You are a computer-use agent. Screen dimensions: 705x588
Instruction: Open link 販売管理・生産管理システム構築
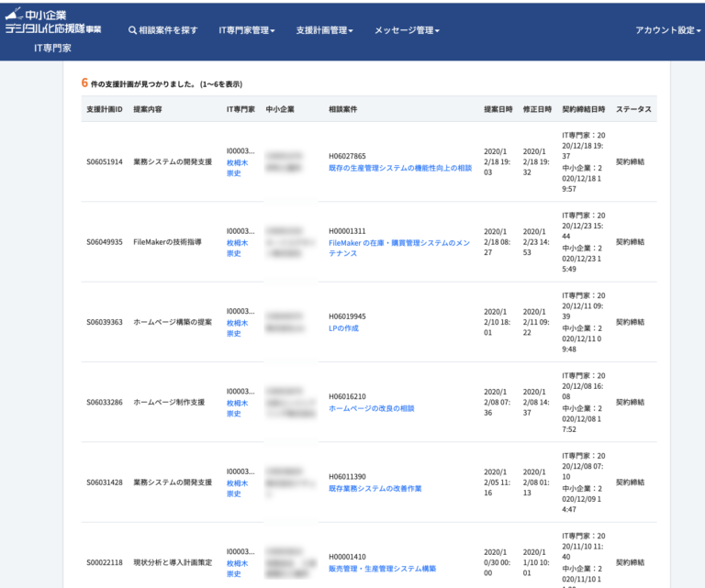(x=382, y=569)
